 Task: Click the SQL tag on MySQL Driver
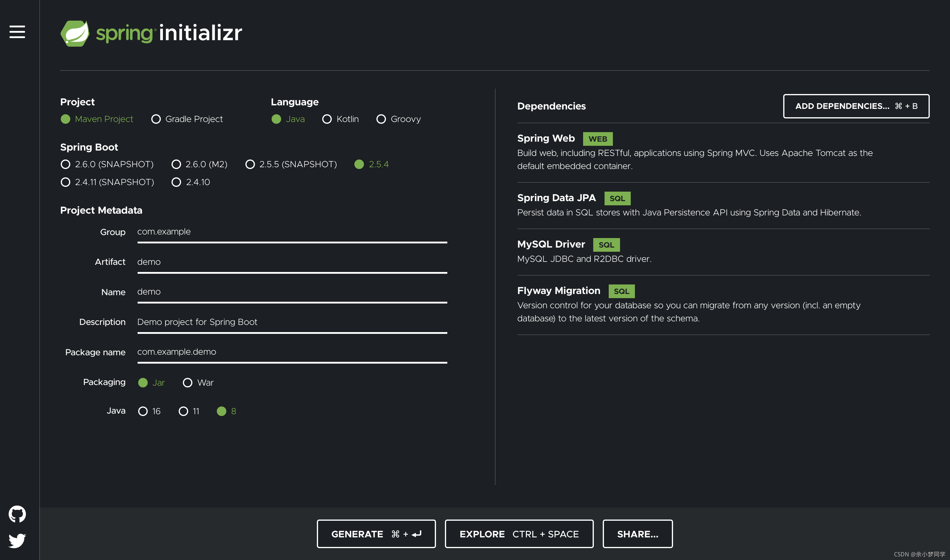606,245
